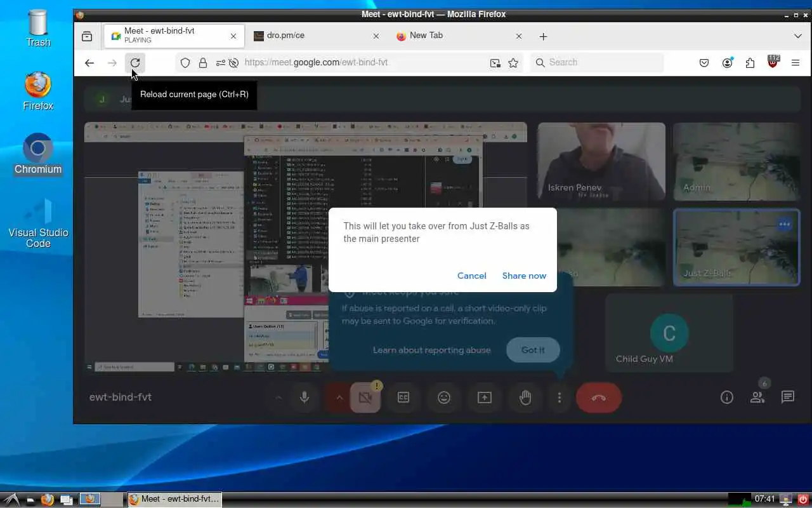Select the Admin video tile
Viewport: 812px width, 508px height.
coord(737,161)
